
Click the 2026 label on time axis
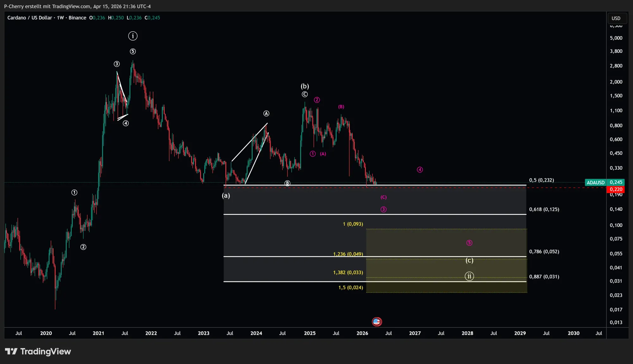(x=362, y=333)
